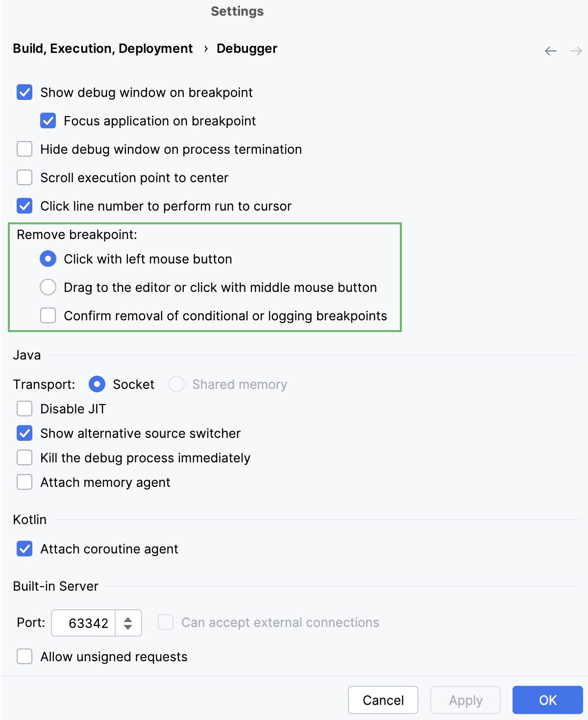Enable Scroll execution point to center
This screenshot has width=588, height=720.
pyautogui.click(x=24, y=177)
